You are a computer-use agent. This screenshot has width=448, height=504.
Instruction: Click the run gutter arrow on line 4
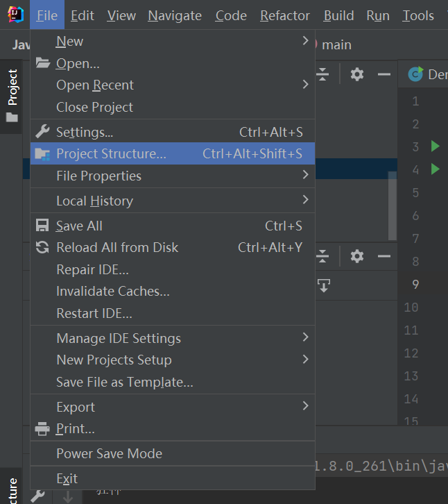click(435, 169)
